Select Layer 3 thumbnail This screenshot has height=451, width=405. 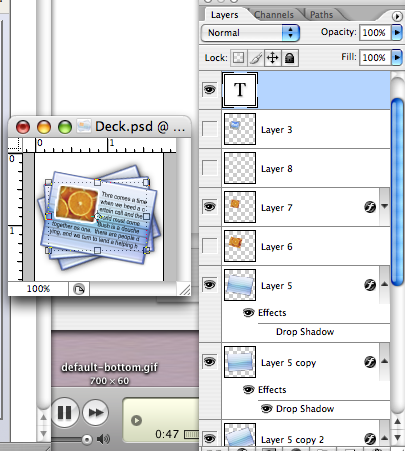click(x=240, y=129)
